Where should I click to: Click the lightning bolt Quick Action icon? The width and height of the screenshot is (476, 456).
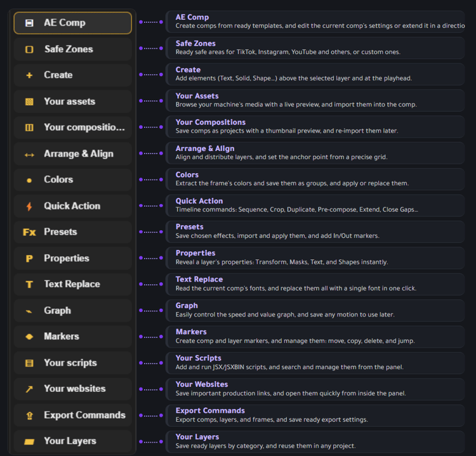pyautogui.click(x=29, y=206)
